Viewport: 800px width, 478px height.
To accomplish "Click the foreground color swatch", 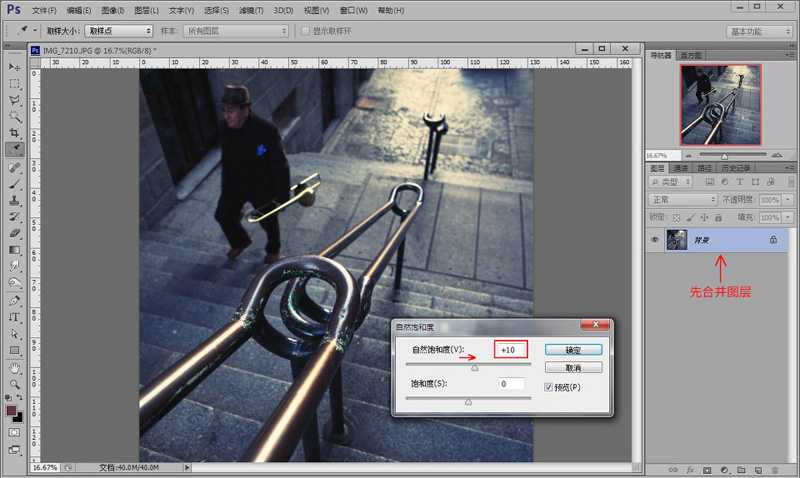I will point(12,410).
